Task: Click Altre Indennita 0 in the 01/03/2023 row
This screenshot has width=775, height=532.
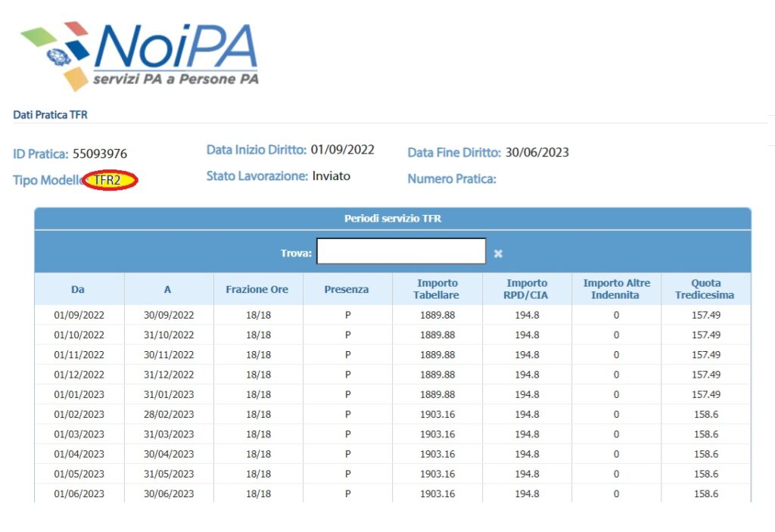Action: (x=616, y=434)
